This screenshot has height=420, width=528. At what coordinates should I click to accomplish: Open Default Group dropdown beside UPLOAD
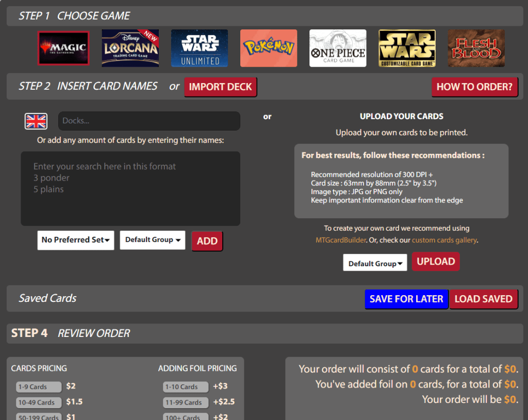(x=375, y=263)
